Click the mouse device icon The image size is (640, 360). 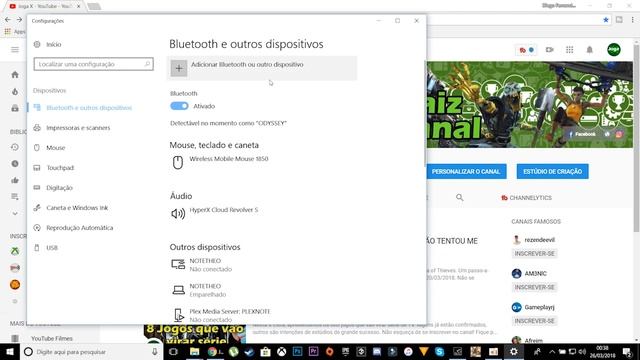click(178, 162)
